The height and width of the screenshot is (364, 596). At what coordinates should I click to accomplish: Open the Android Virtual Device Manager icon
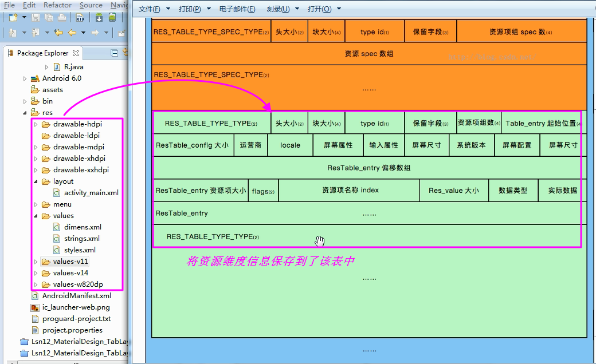[x=112, y=18]
